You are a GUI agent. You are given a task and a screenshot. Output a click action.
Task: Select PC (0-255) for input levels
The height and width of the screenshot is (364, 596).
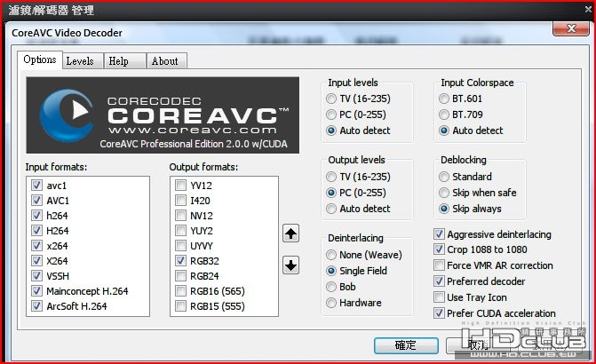point(331,115)
